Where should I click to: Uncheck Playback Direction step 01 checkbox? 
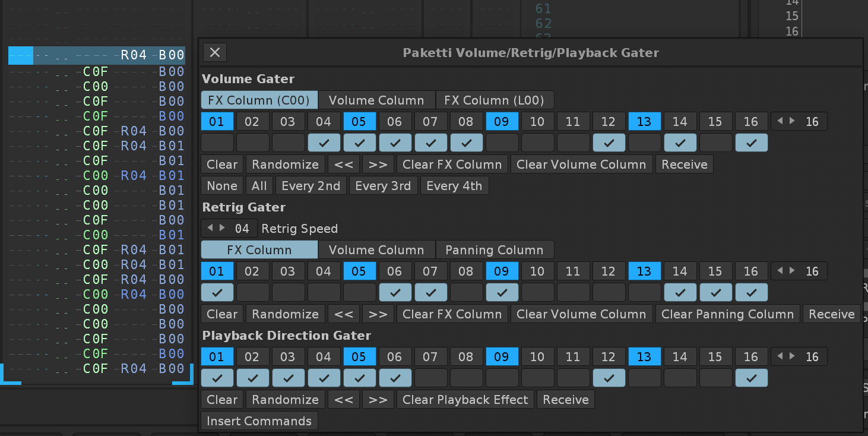217,378
